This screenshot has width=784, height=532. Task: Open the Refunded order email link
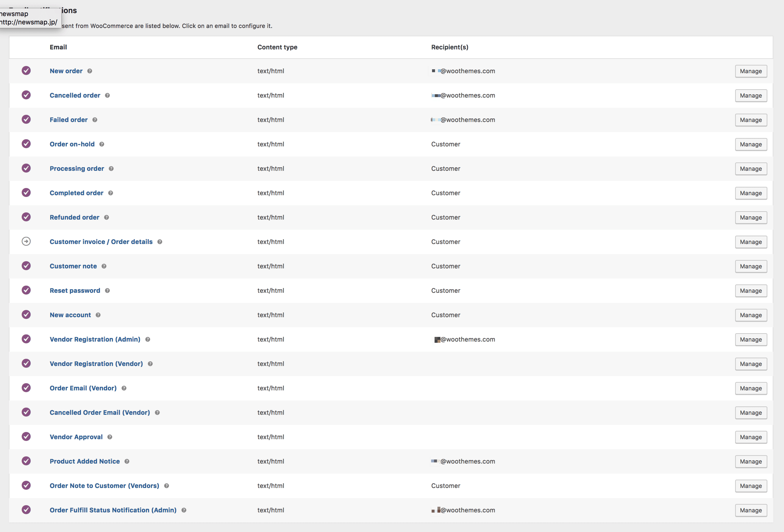point(75,218)
